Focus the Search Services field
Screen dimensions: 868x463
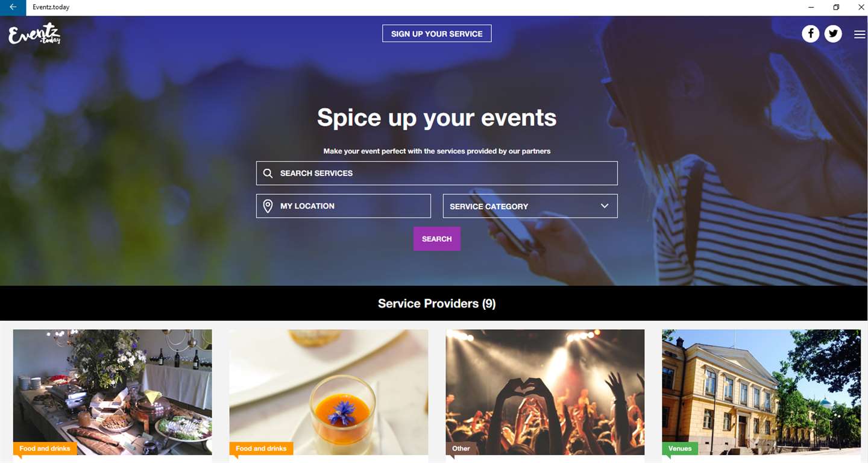437,173
